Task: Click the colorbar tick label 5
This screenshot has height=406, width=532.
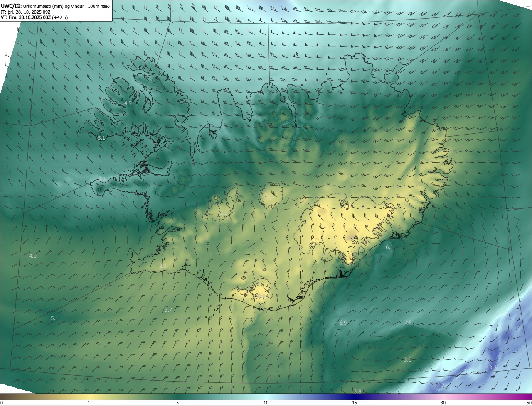Action: click(177, 403)
